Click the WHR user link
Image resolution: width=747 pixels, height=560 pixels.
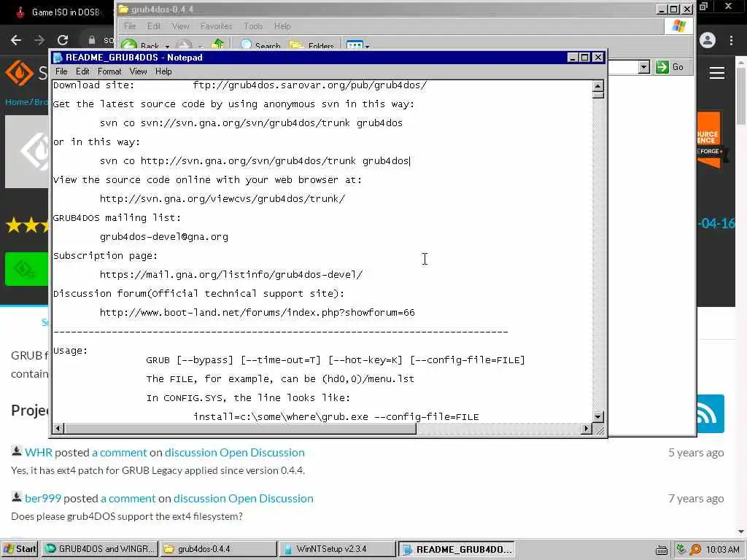point(39,452)
